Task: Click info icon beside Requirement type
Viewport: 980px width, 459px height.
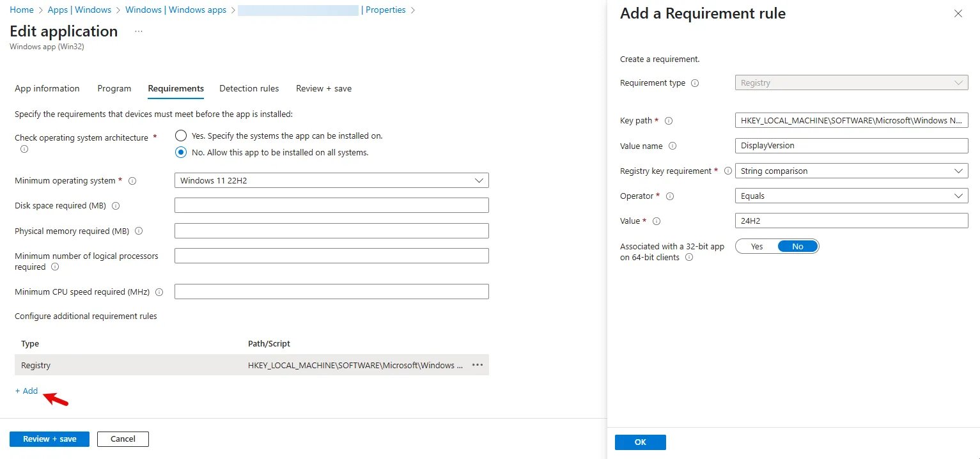Action: 695,83
